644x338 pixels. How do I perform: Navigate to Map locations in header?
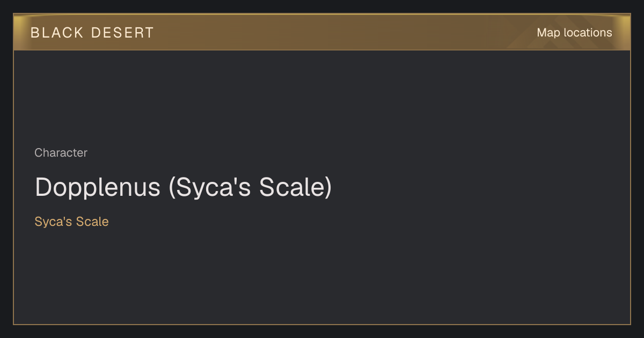[574, 33]
